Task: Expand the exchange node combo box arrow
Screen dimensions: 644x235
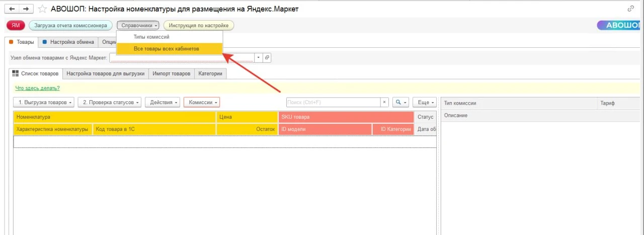Action: (258, 57)
